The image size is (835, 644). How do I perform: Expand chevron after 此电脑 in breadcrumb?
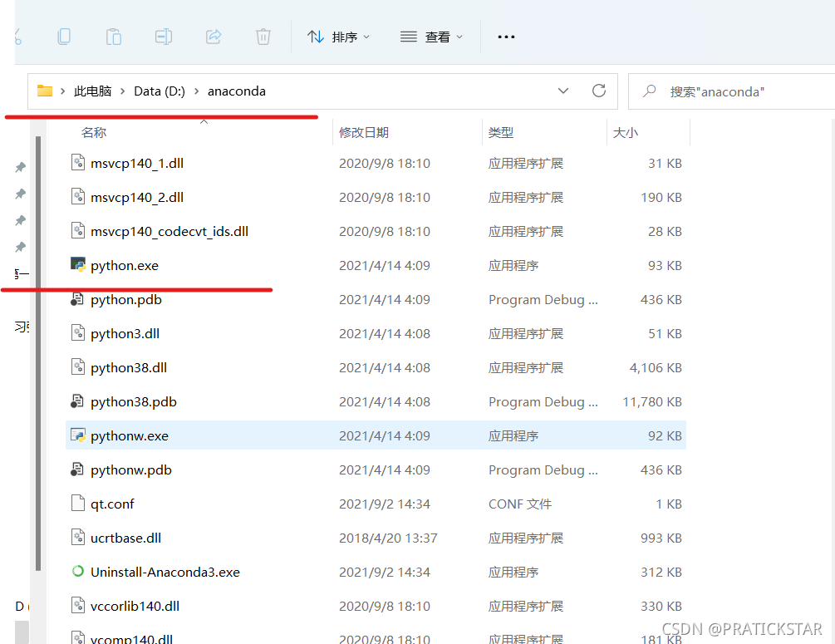[x=122, y=91]
